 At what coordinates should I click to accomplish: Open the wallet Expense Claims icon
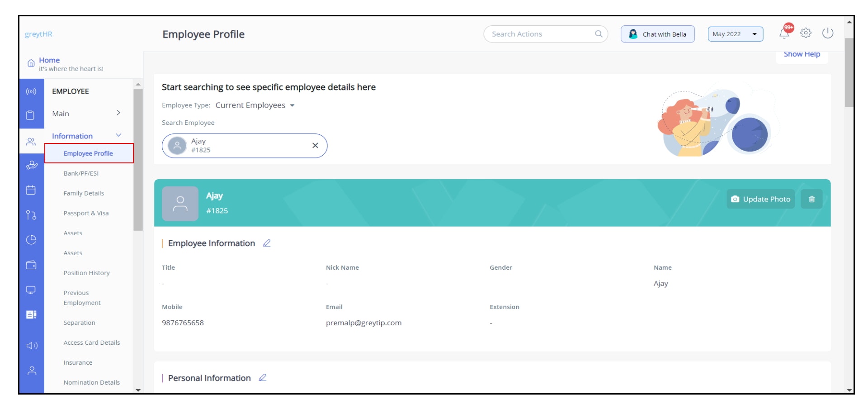31,265
